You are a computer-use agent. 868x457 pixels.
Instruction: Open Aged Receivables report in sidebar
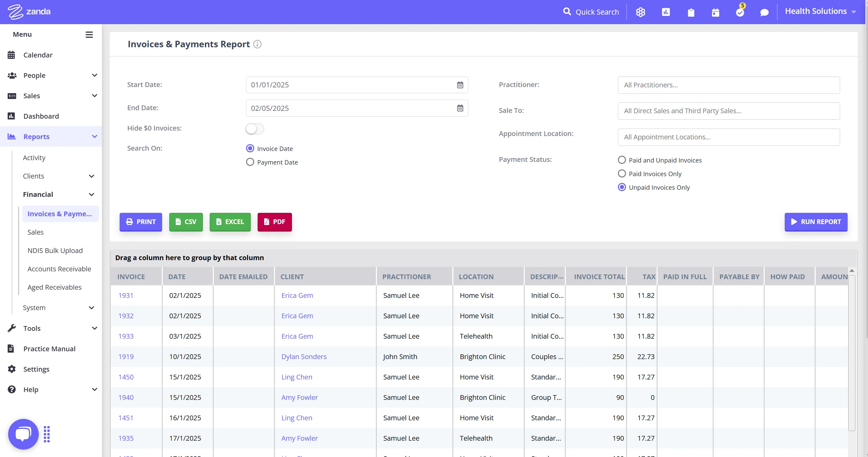pos(54,287)
